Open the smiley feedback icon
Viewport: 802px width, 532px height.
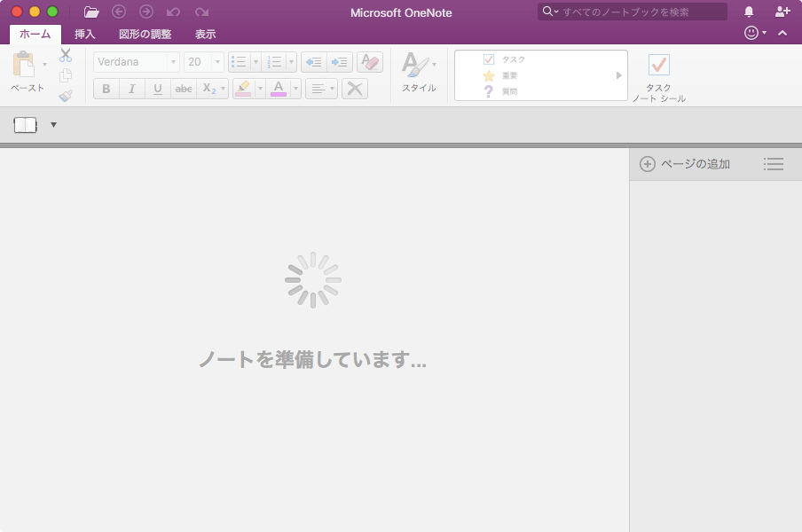pyautogui.click(x=751, y=33)
